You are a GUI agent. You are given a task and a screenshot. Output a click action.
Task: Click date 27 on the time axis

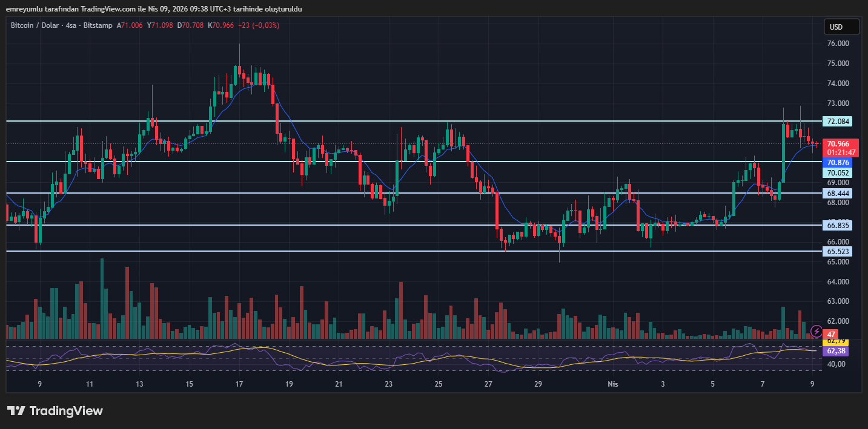coord(488,384)
